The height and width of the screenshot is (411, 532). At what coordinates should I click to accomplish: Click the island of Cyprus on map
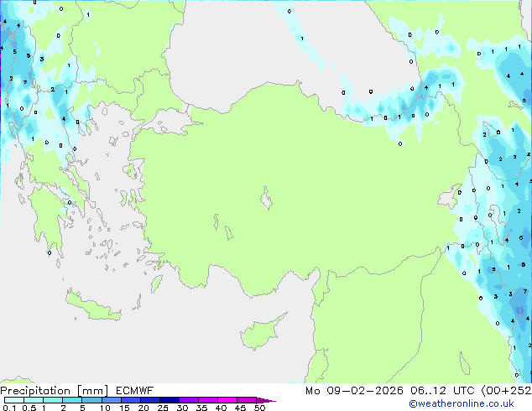pos(261,334)
